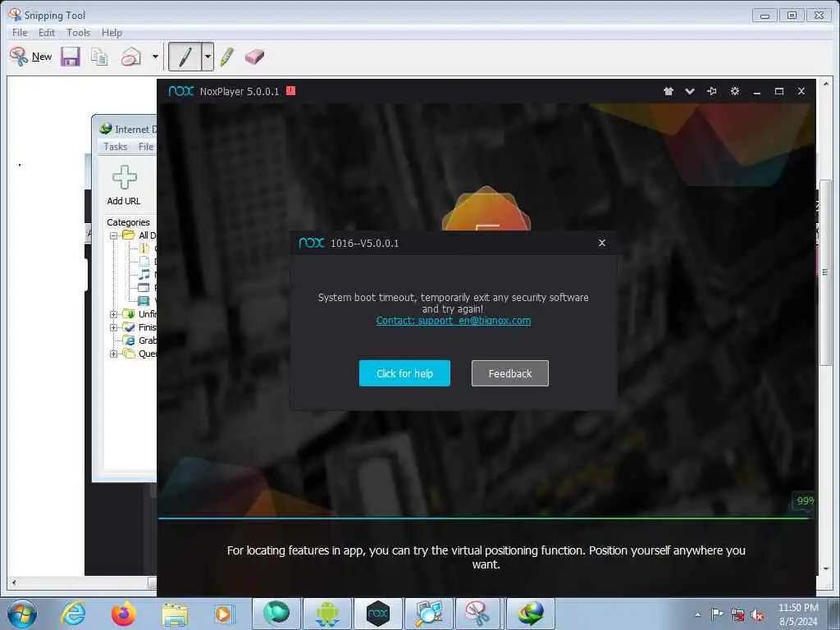Open Tasks menu in Download Manager
Image resolution: width=840 pixels, height=630 pixels.
click(115, 146)
